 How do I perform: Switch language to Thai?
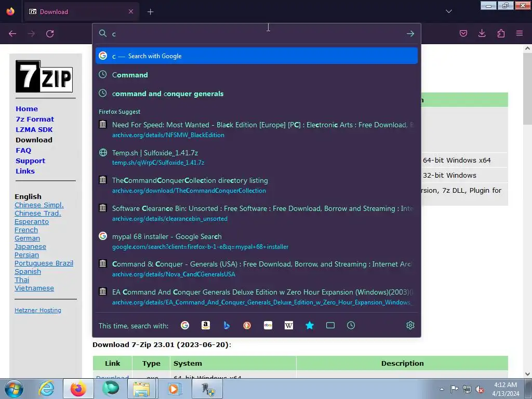[x=22, y=280]
